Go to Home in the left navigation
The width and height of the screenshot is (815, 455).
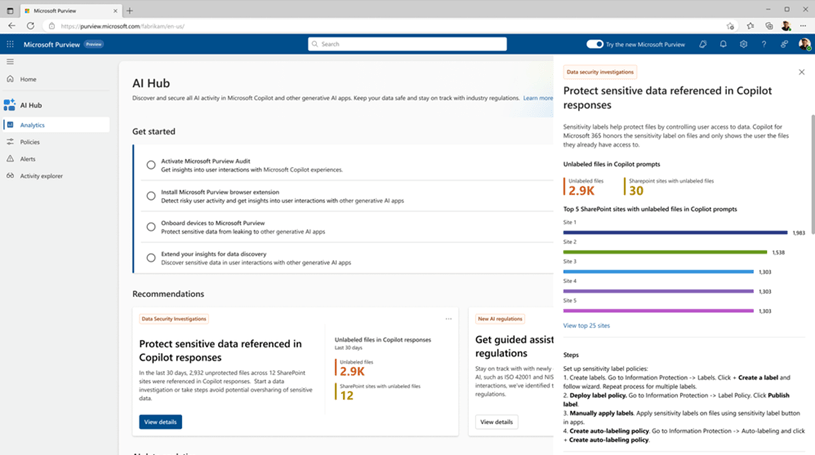pos(28,79)
